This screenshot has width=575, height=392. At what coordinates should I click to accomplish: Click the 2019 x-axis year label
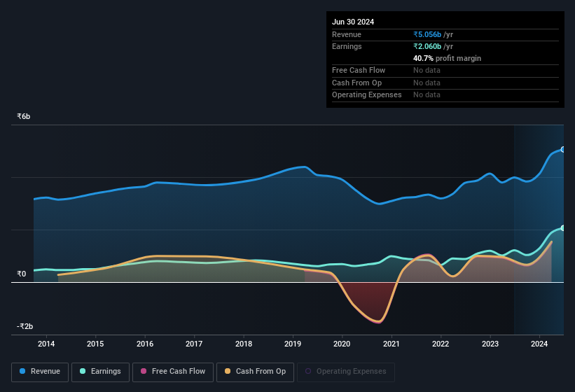(293, 344)
